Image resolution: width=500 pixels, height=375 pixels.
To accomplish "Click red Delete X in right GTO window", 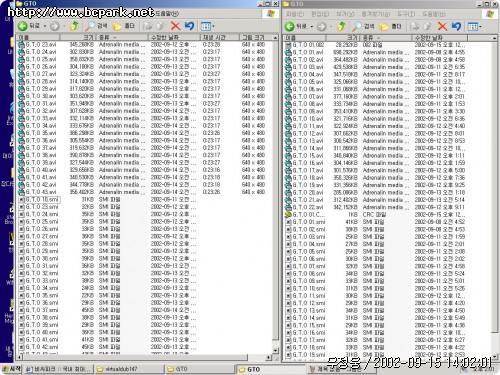I will (442, 26).
